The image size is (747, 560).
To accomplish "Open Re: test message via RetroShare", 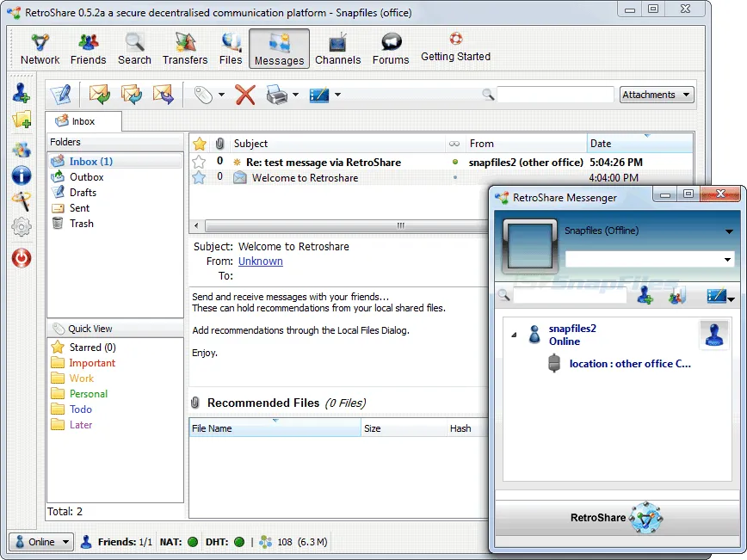I will (x=324, y=163).
